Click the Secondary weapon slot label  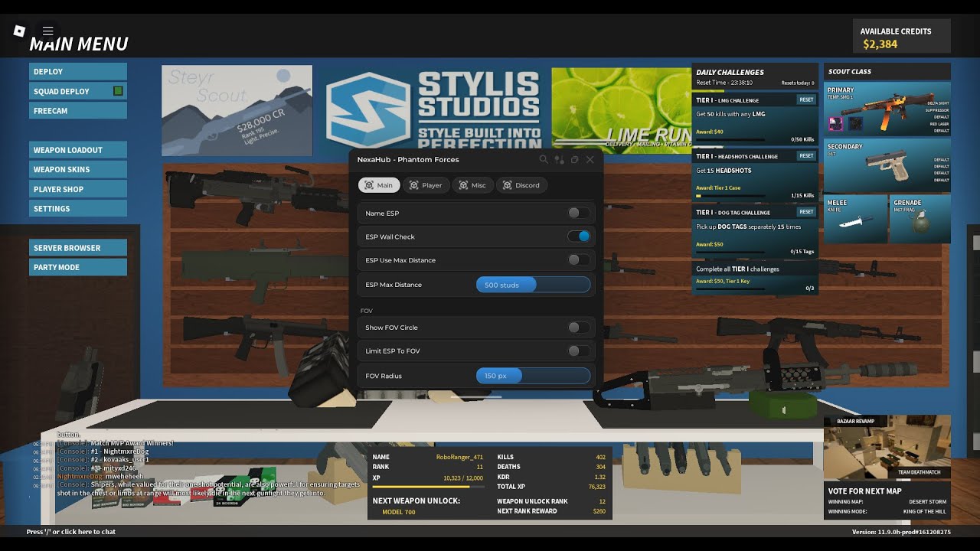[x=845, y=146]
